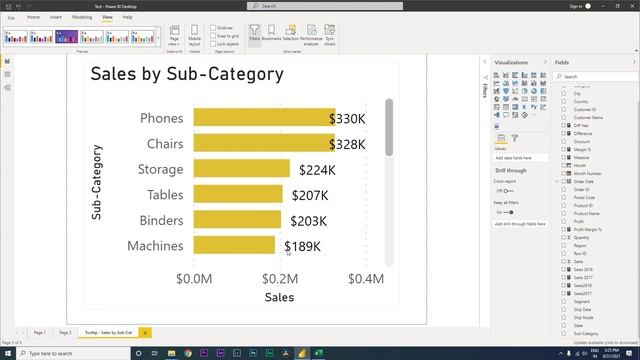Enable the Lock objects checkbox
Screen dimensions: 640x360
pyautogui.click(x=213, y=44)
